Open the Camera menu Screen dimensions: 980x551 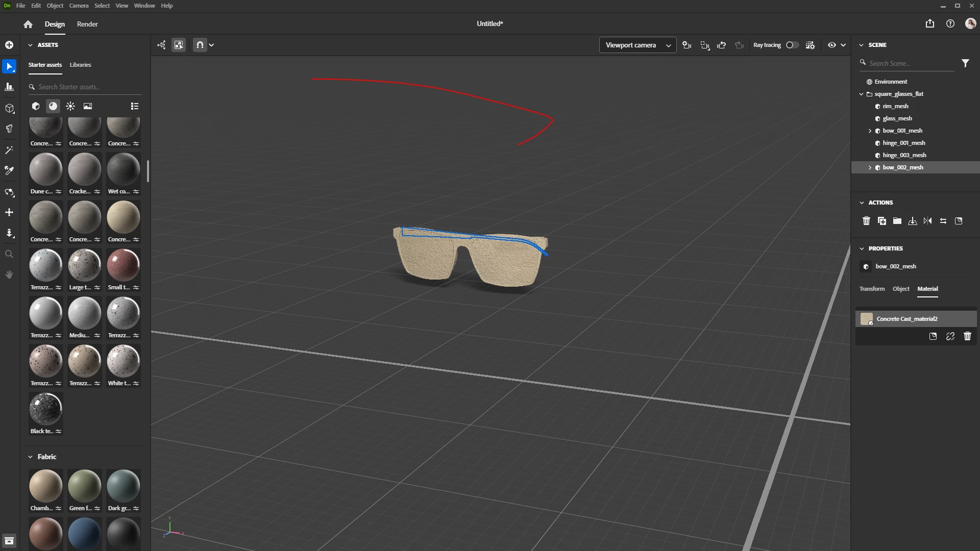[79, 6]
